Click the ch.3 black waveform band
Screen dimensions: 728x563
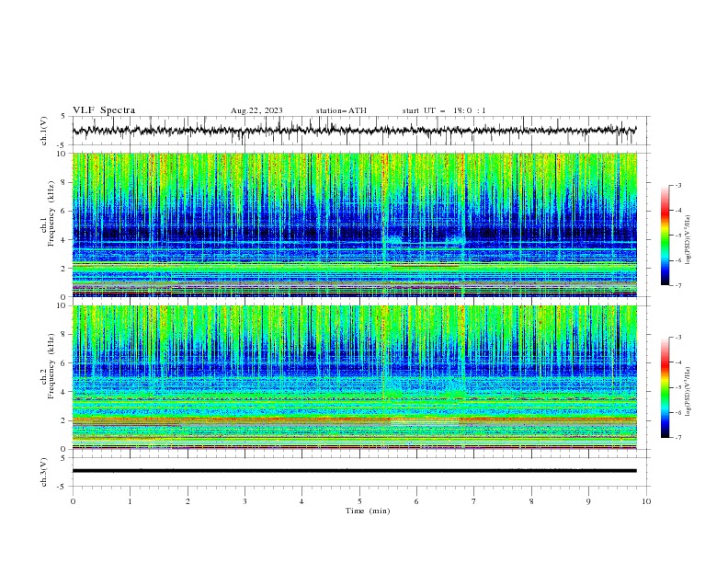coord(354,471)
